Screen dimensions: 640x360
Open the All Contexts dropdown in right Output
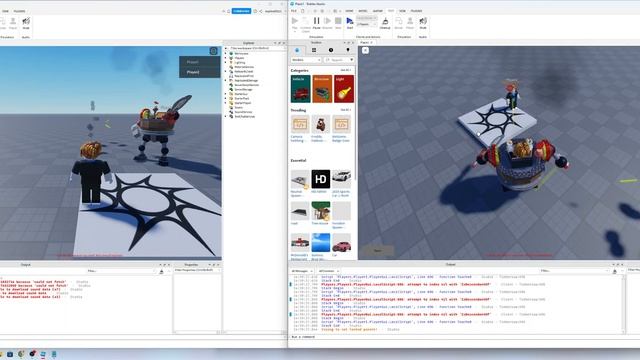pyautogui.click(x=329, y=271)
